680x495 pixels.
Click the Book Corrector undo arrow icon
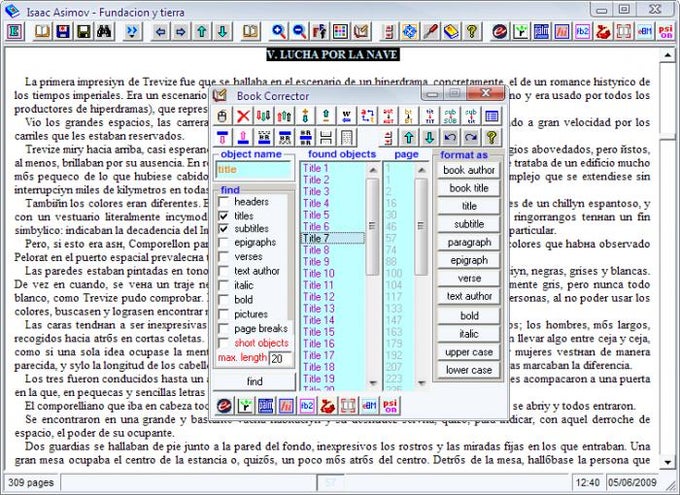450,138
